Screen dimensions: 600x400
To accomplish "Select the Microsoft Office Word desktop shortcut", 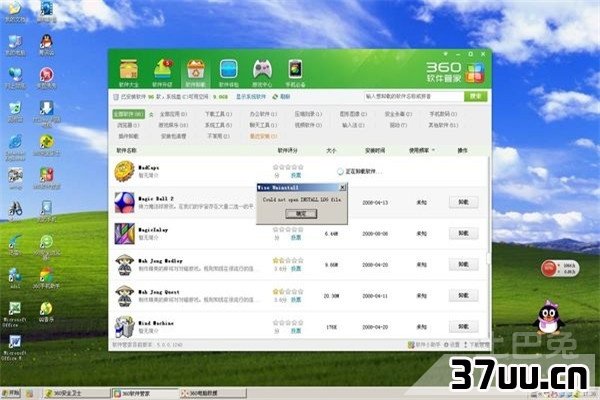I will pos(15,348).
